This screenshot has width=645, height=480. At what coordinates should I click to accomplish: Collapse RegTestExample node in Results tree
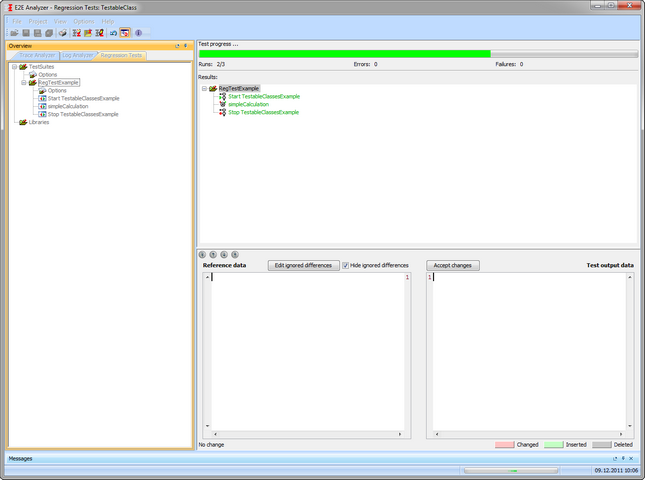(204, 88)
